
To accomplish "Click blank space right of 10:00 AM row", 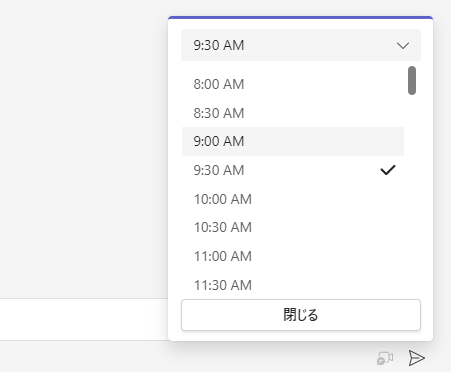I will tap(327, 199).
